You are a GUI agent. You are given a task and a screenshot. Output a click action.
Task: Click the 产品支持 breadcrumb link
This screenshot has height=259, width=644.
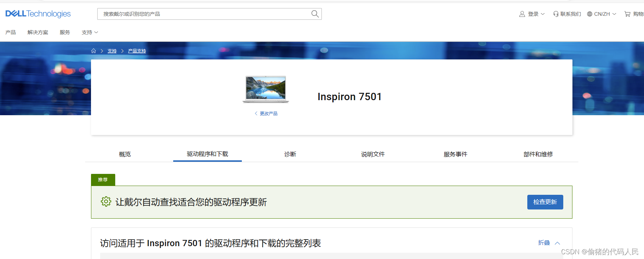pyautogui.click(x=137, y=51)
